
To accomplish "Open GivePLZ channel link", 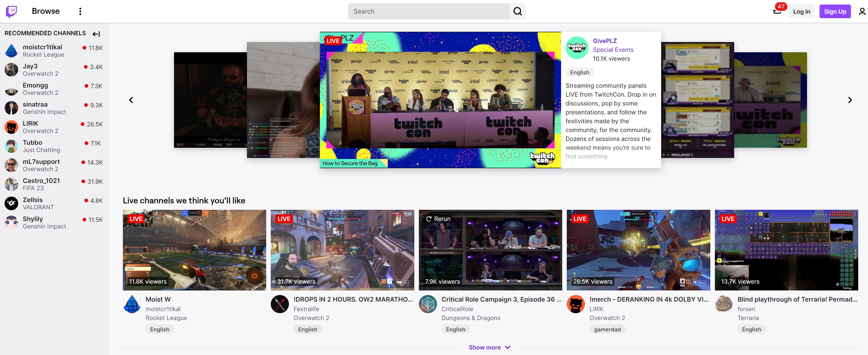I will [605, 41].
